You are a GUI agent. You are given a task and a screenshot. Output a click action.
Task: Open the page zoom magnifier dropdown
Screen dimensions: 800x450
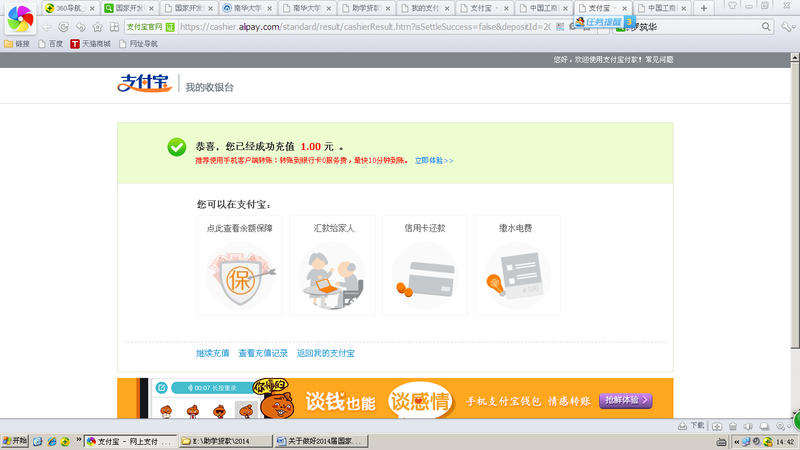point(783,426)
